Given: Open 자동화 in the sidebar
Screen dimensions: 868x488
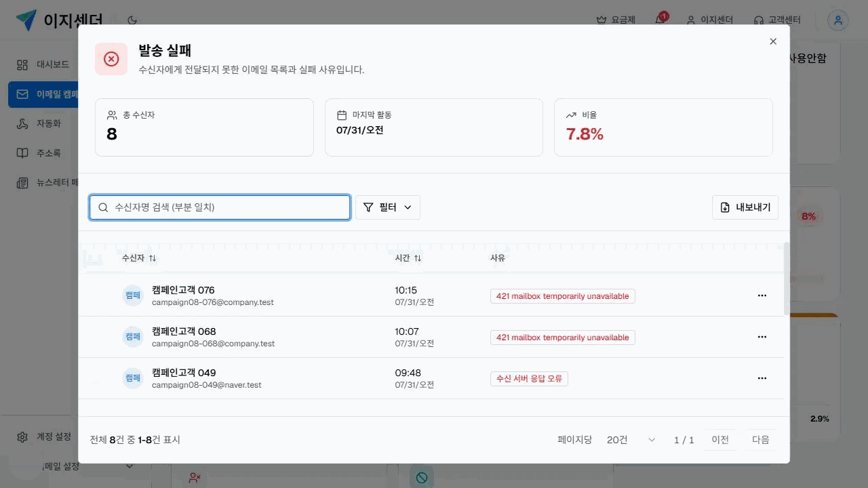Looking at the screenshot, I should (43, 123).
